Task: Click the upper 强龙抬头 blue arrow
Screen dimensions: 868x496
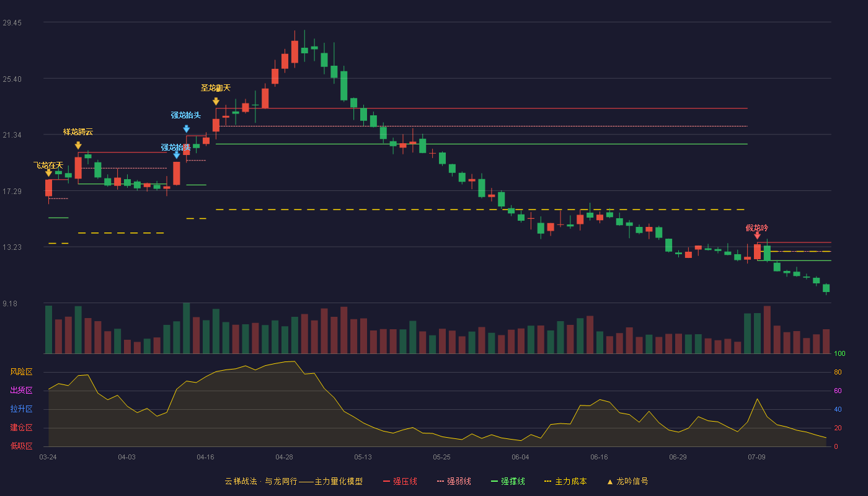Action: 186,129
